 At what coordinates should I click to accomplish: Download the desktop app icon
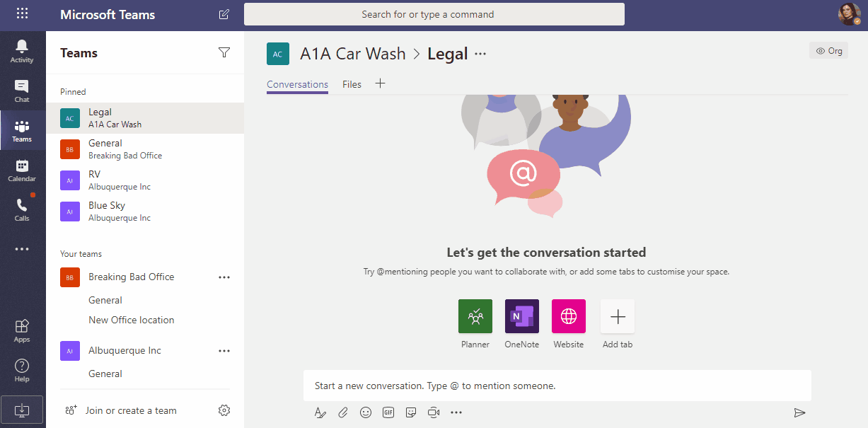[x=22, y=410]
